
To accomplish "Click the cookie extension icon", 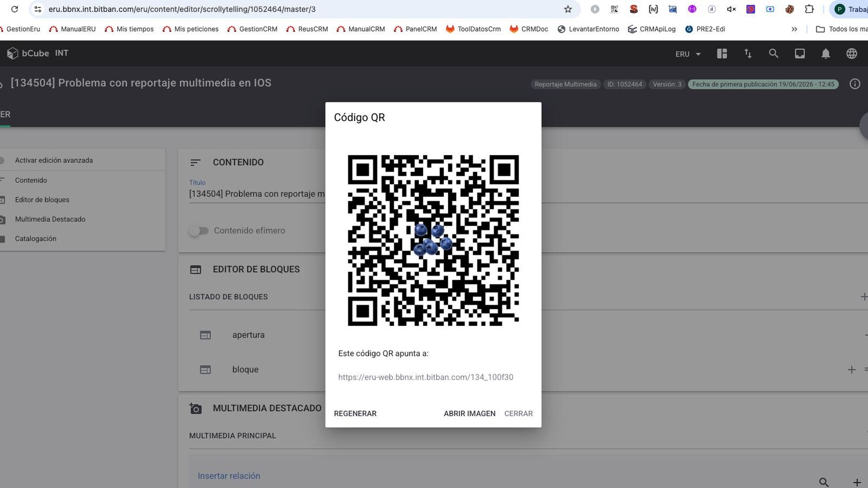I will [790, 9].
